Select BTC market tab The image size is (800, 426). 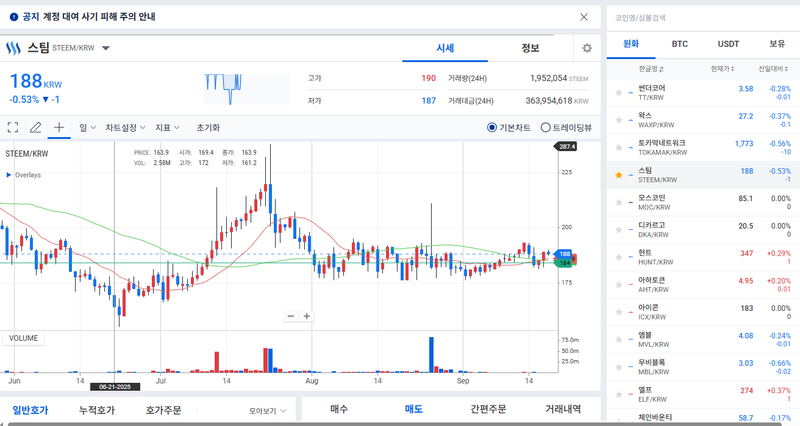[680, 44]
